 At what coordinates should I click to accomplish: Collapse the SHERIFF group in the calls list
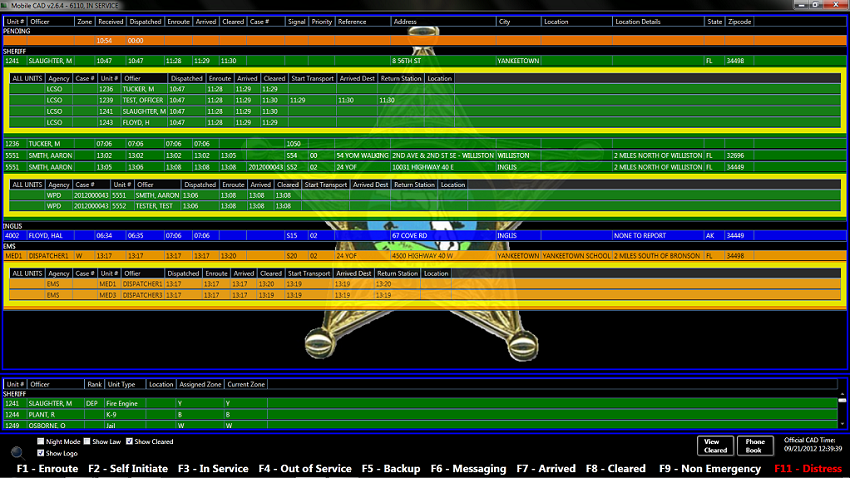(16, 49)
